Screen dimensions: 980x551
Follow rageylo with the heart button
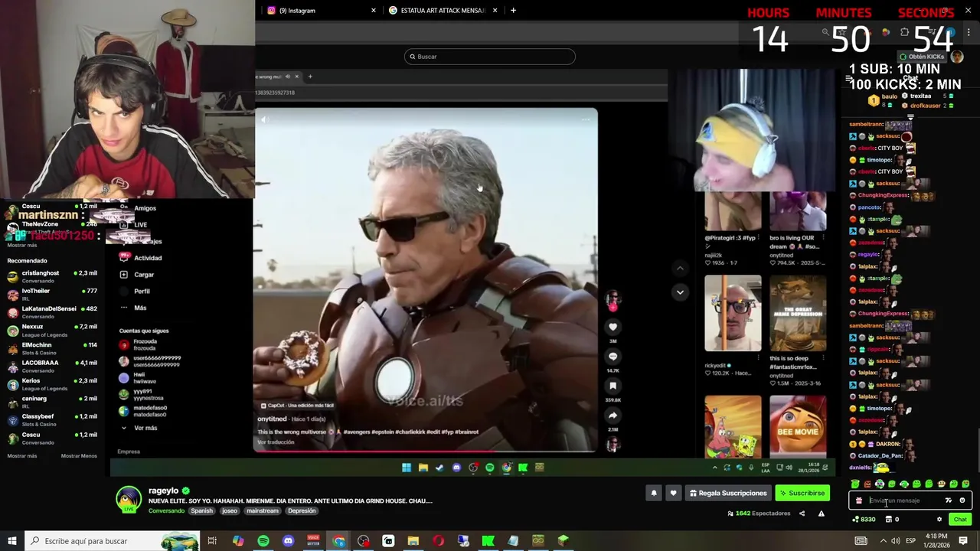click(x=673, y=494)
